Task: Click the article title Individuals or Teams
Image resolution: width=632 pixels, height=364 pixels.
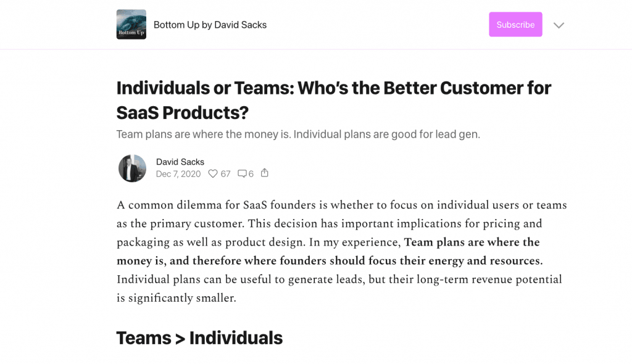Action: click(x=334, y=101)
